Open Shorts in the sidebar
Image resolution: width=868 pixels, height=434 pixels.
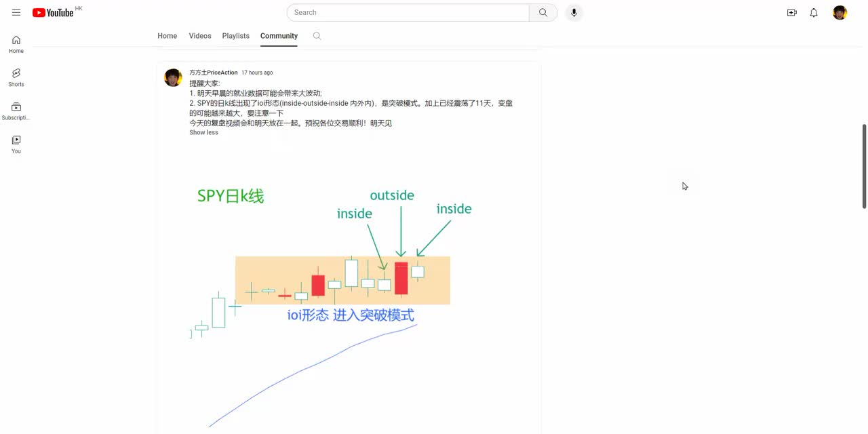[16, 77]
